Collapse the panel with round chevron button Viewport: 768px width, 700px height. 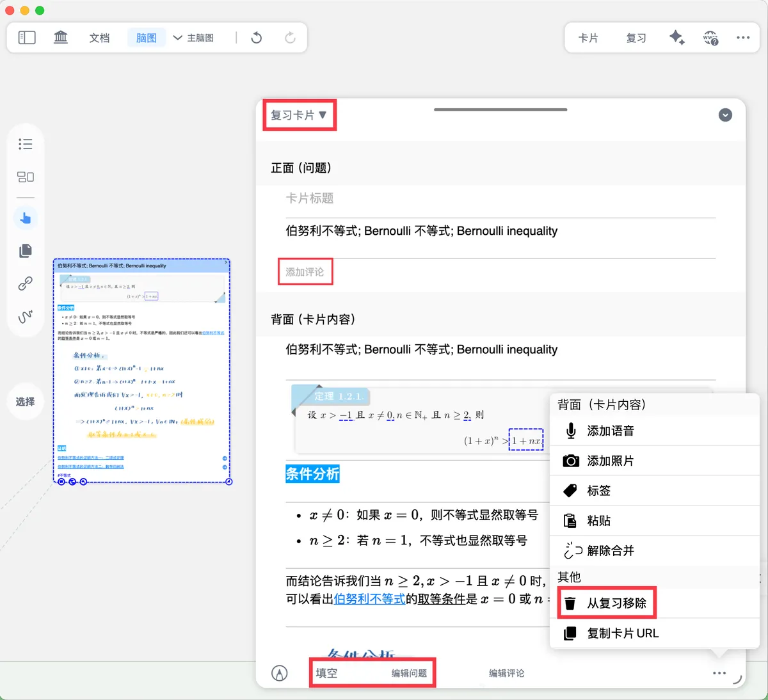(725, 115)
